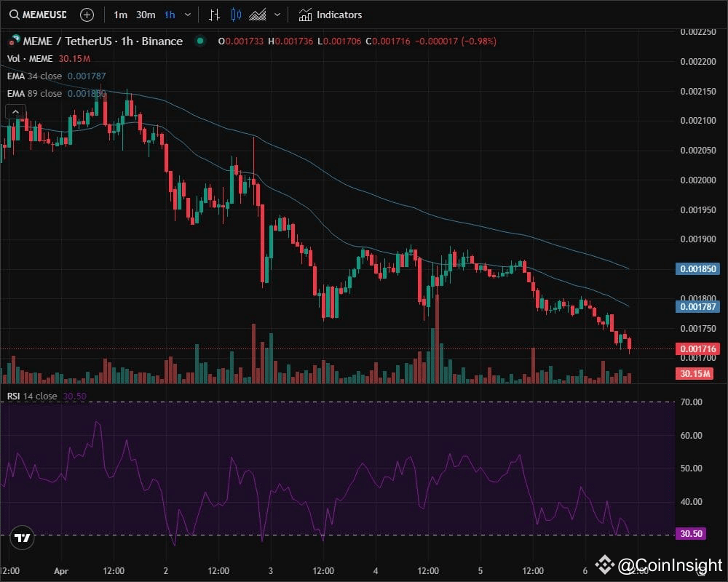Screen dimensions: 728x582
Task: Collapse the indicator legend with the chevron
Action: coord(15,112)
